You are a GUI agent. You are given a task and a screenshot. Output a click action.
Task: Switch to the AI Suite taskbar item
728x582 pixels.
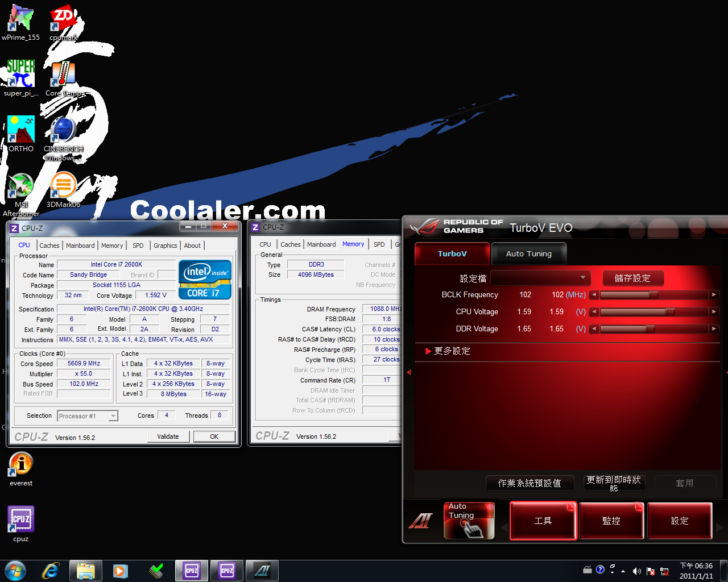(262, 571)
